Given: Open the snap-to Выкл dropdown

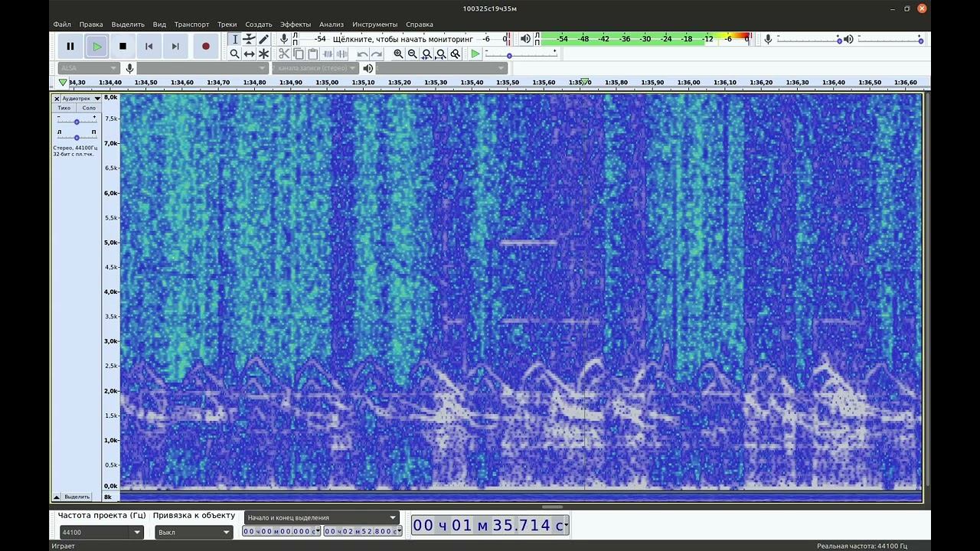Looking at the screenshot, I should point(194,532).
